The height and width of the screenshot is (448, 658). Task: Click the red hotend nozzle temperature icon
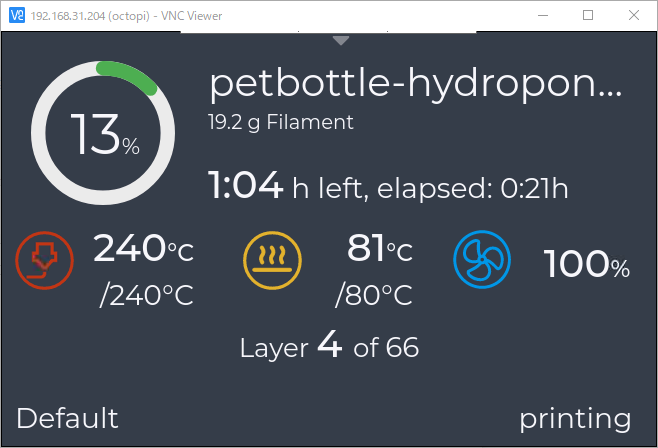tap(44, 260)
